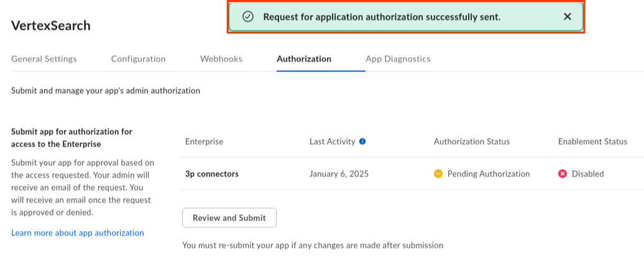644x269 pixels.
Task: Open Learn more about app authorization link
Action: pos(78,233)
